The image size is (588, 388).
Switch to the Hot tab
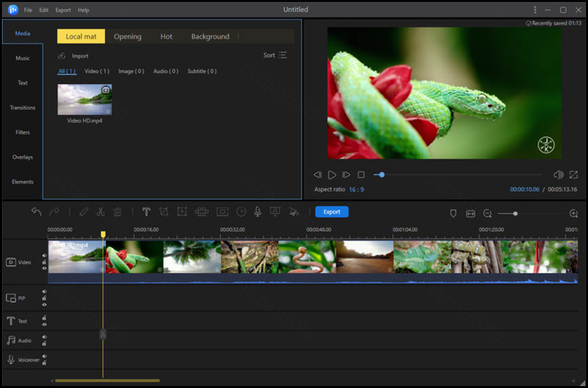pyautogui.click(x=166, y=36)
